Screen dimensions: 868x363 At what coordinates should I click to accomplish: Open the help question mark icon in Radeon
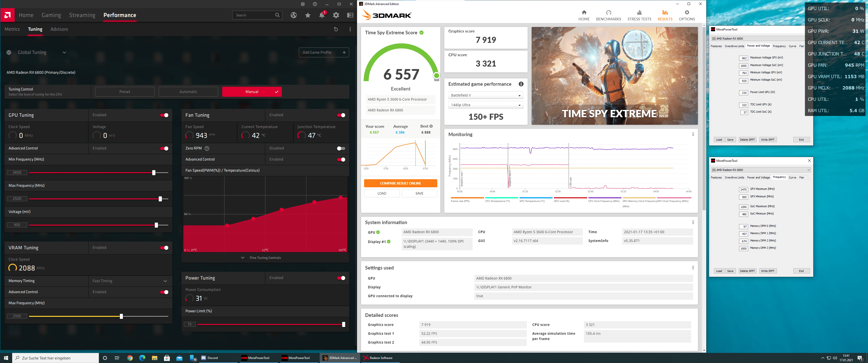pyautogui.click(x=315, y=4)
